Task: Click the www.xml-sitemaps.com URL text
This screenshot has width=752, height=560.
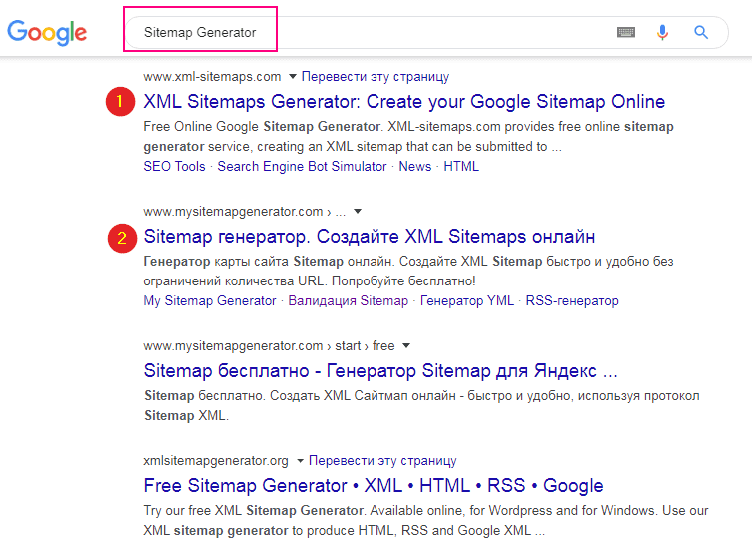Action: [x=212, y=76]
